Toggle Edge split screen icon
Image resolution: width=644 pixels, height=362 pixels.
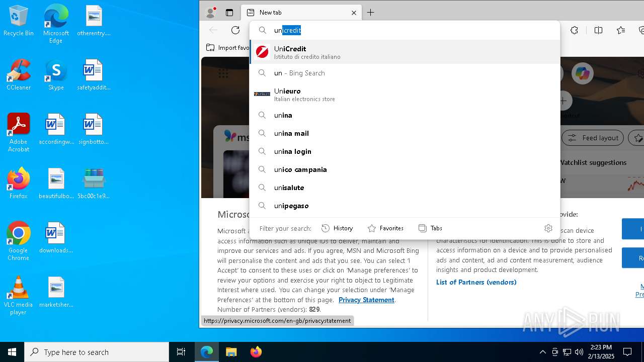pos(598,30)
